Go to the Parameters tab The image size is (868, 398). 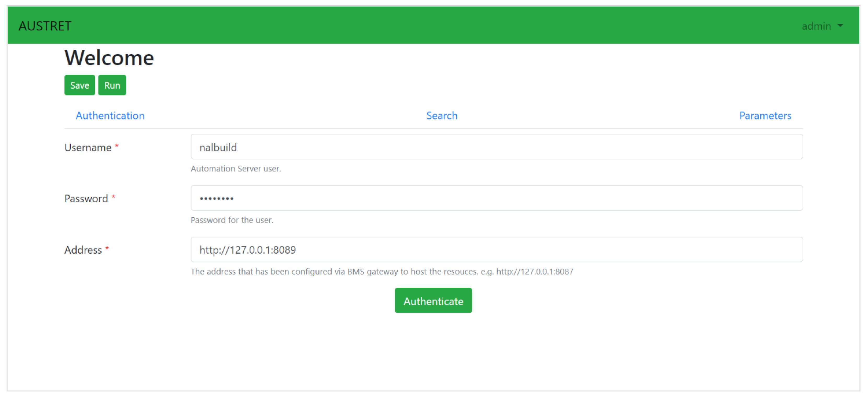765,116
